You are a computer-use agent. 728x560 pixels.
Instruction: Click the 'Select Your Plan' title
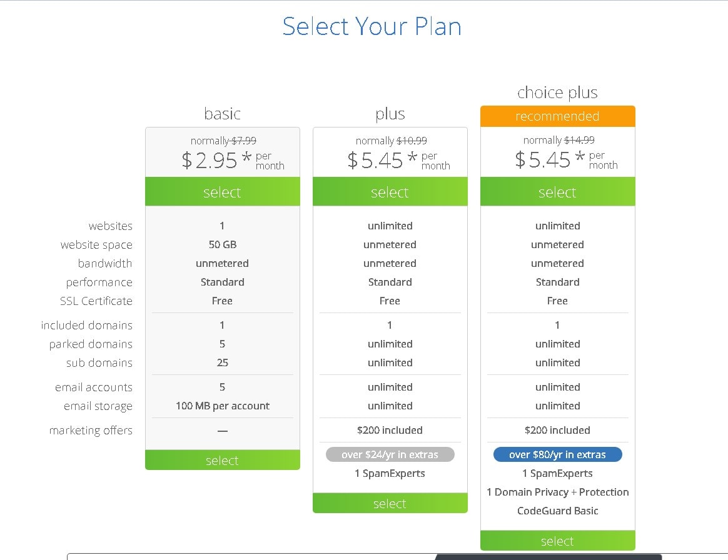372,26
